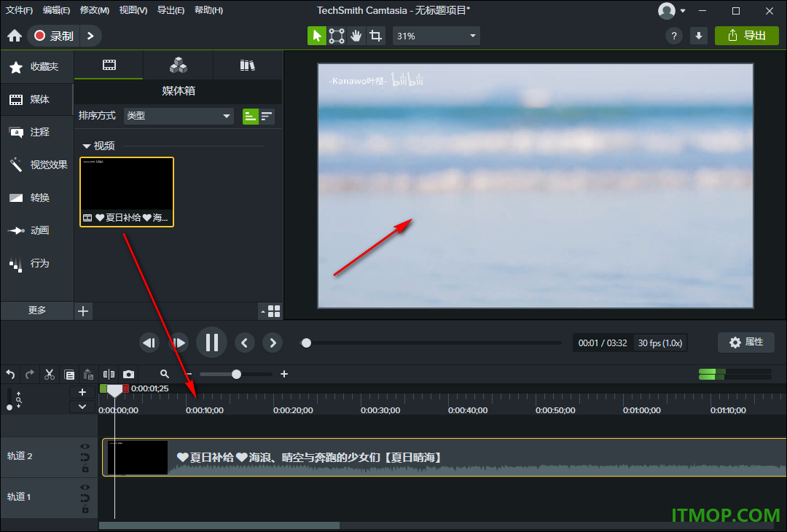The width and height of the screenshot is (787, 532).
Task: Go to previous clip arrow
Action: point(244,343)
